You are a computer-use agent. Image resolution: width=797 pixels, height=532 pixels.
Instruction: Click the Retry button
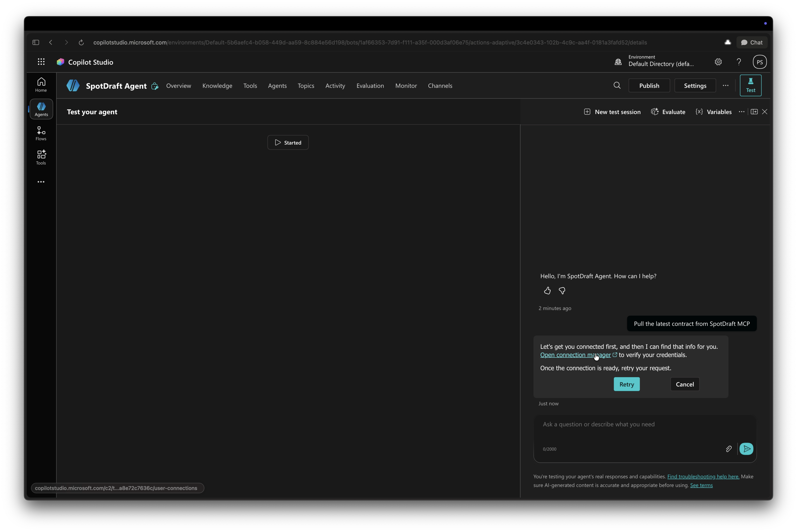click(626, 384)
